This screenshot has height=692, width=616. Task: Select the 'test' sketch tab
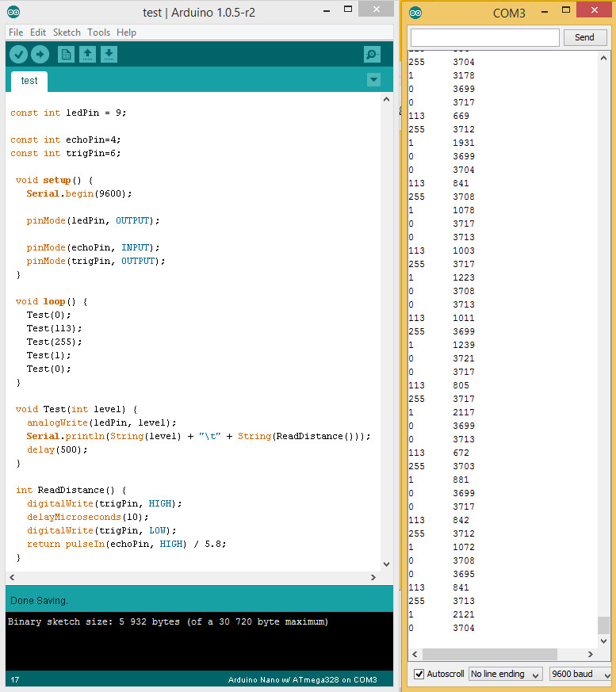click(29, 81)
